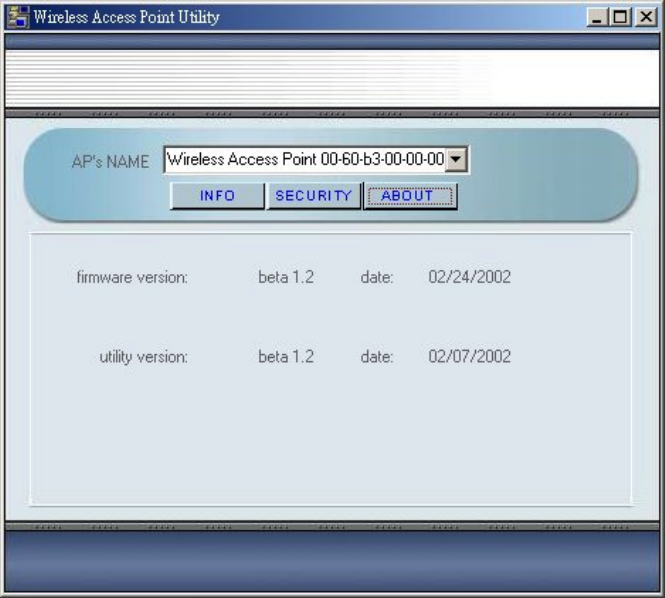Viewport: 665px width, 598px height.
Task: Click the Wireless Access Point 00-60-b3-00-00-00 field
Action: point(316,160)
